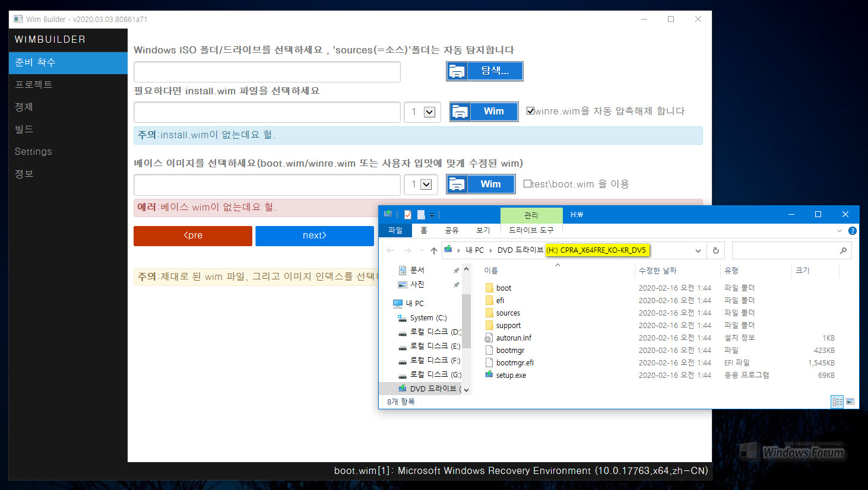Go up one folder level in Explorer
Image resolution: width=868 pixels, height=490 pixels.
point(434,250)
